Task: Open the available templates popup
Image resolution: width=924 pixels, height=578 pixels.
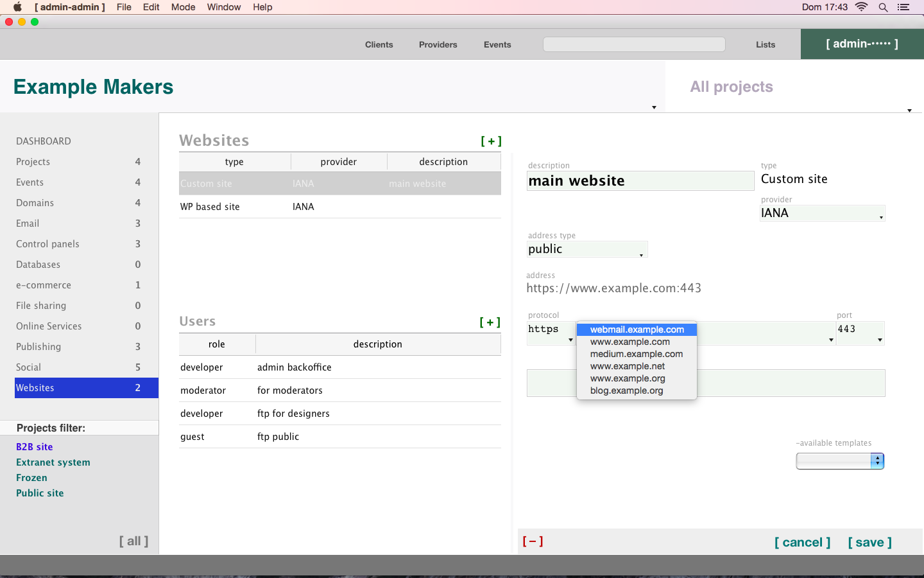Action: (840, 461)
